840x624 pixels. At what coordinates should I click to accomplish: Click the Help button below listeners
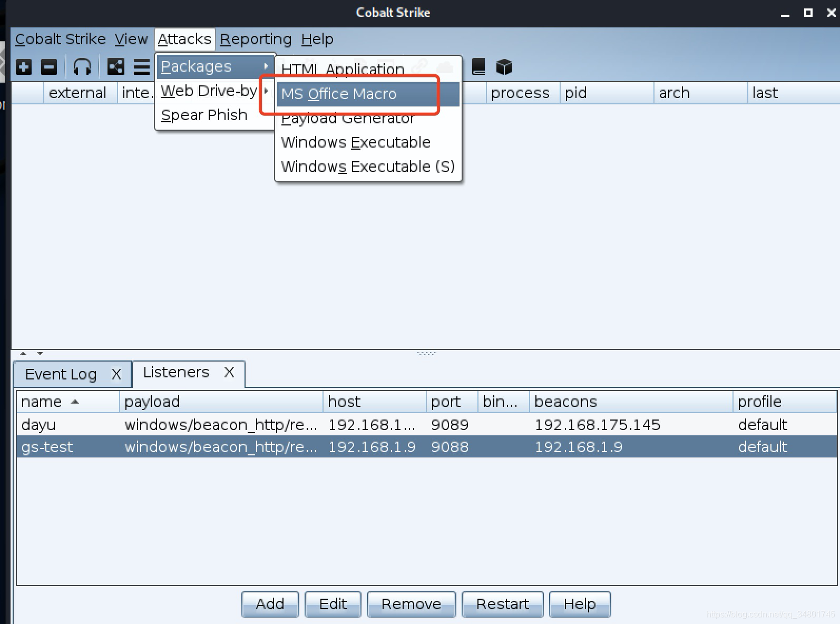tap(580, 604)
